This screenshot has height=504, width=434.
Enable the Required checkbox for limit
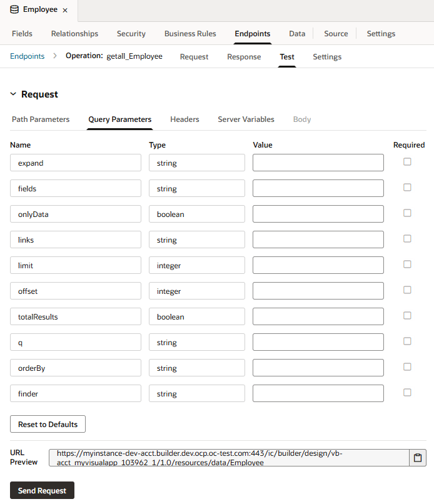pos(407,264)
